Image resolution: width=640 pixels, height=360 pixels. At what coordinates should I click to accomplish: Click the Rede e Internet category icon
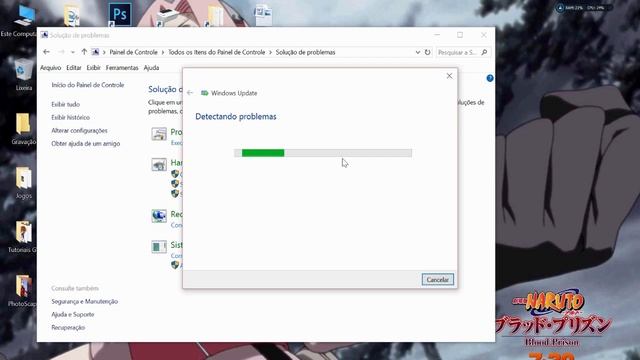159,216
